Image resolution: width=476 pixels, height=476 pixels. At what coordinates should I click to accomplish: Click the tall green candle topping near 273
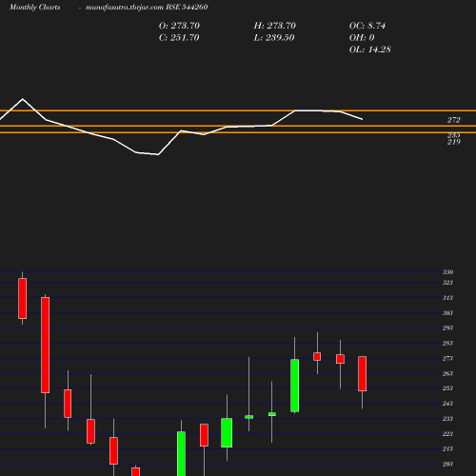pyautogui.click(x=294, y=386)
